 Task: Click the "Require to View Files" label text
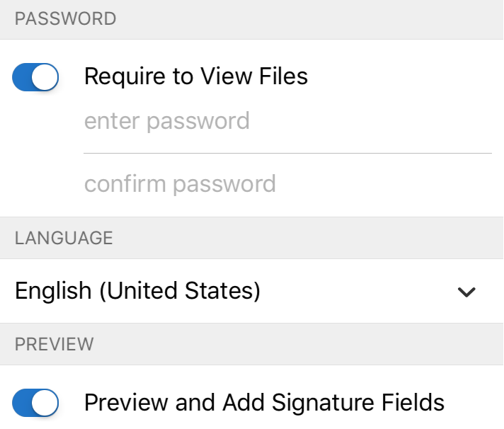[196, 76]
